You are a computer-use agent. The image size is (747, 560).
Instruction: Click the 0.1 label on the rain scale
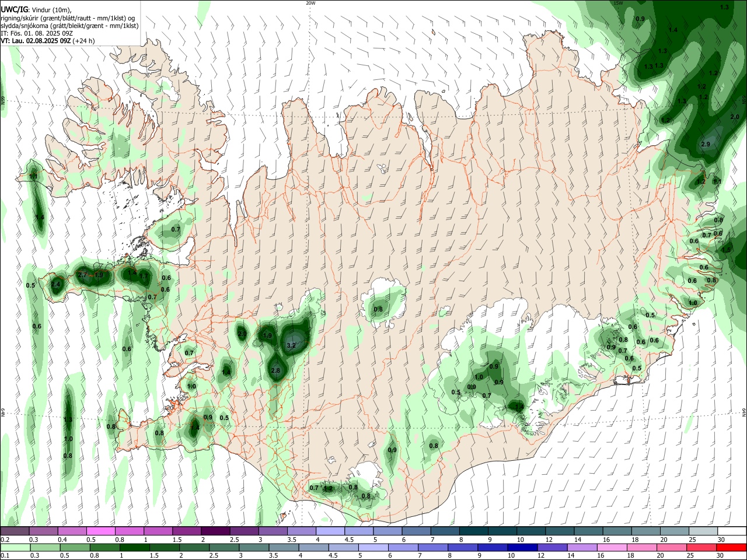click(5, 555)
